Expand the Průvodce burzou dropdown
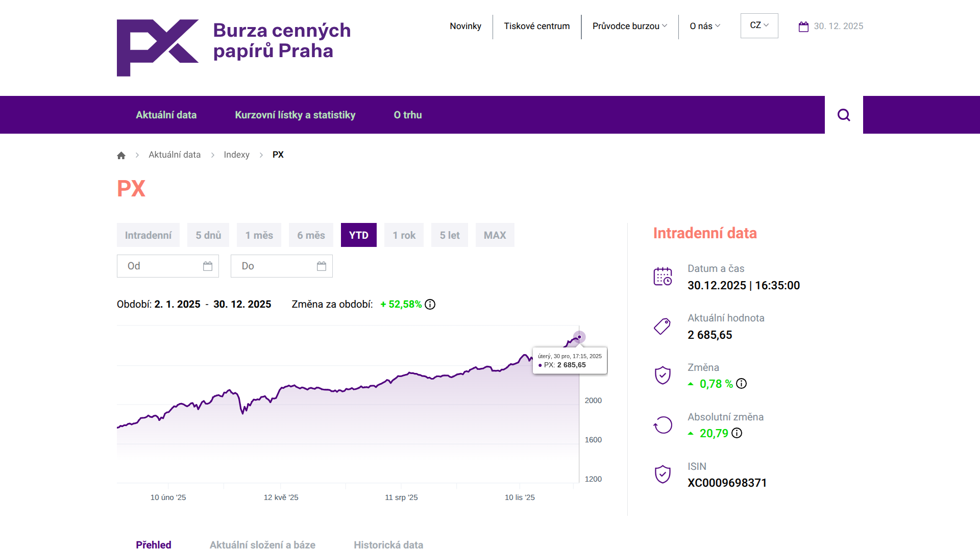 pos(630,26)
